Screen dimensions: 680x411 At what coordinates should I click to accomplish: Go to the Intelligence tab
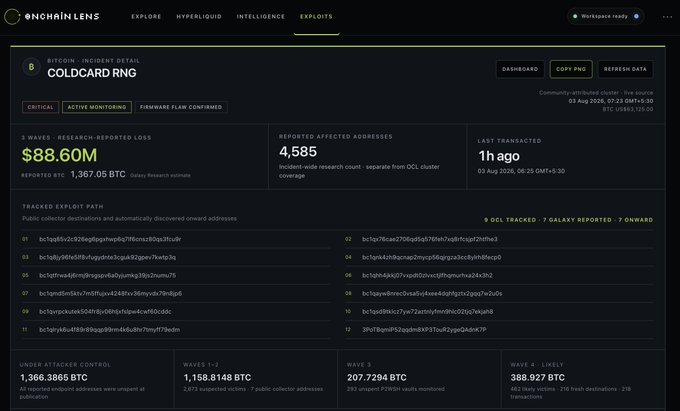[x=261, y=16]
